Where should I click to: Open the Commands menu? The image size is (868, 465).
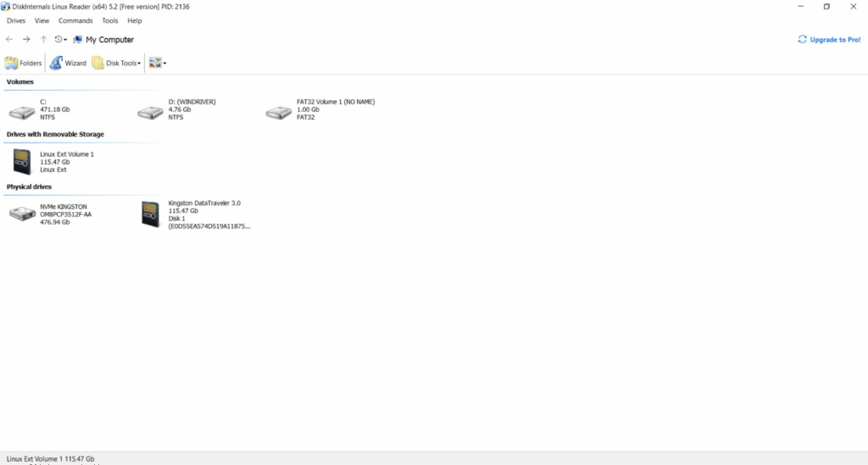(75, 20)
